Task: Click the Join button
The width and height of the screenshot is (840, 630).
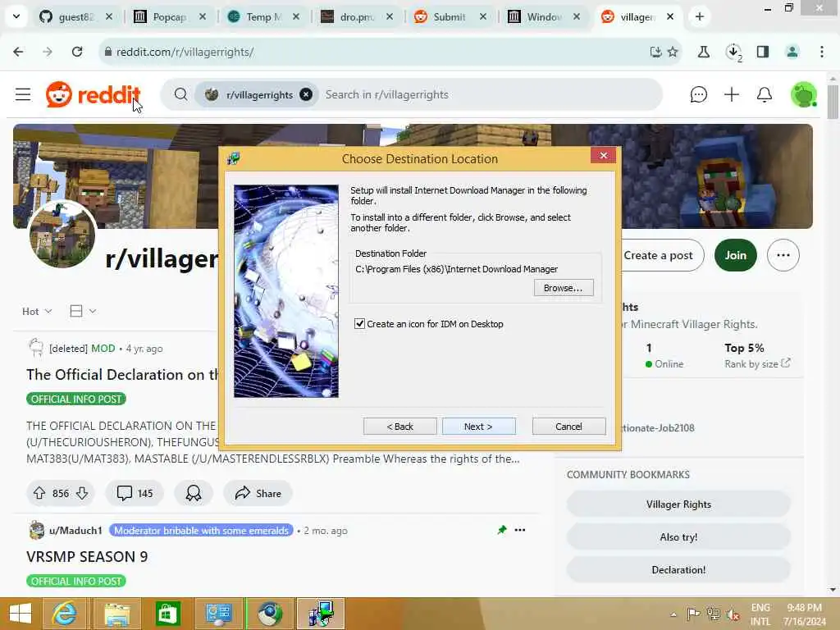Action: pos(736,256)
